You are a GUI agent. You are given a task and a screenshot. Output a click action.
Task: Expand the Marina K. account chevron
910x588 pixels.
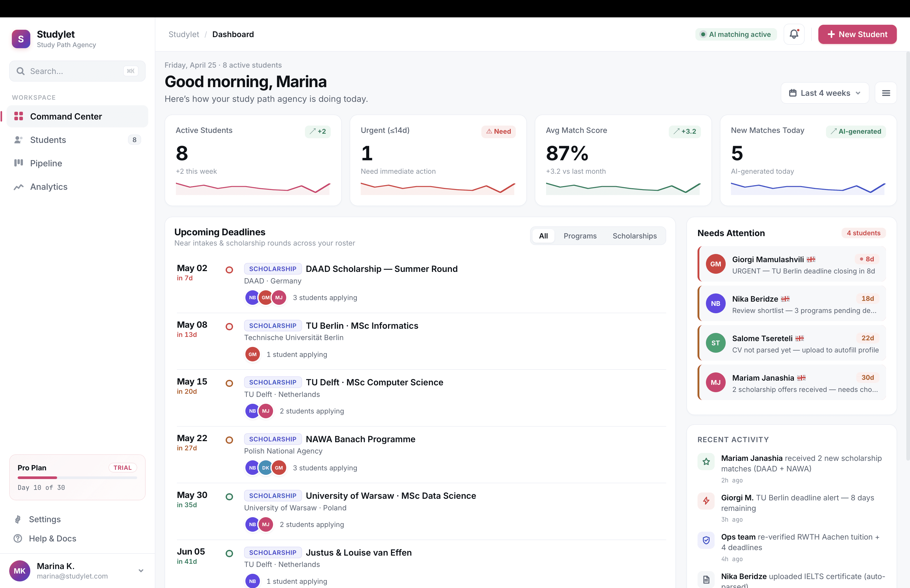click(141, 570)
